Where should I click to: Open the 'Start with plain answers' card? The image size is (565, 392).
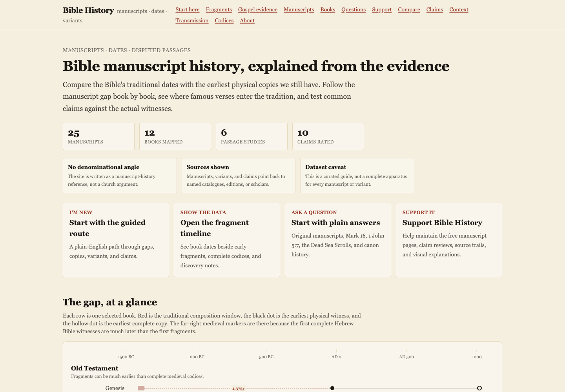click(x=338, y=240)
